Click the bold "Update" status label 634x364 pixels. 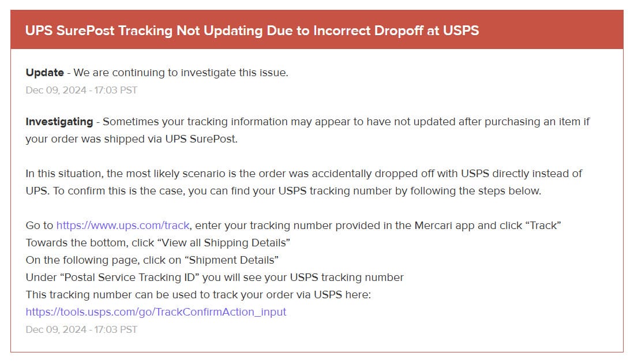[x=44, y=73]
